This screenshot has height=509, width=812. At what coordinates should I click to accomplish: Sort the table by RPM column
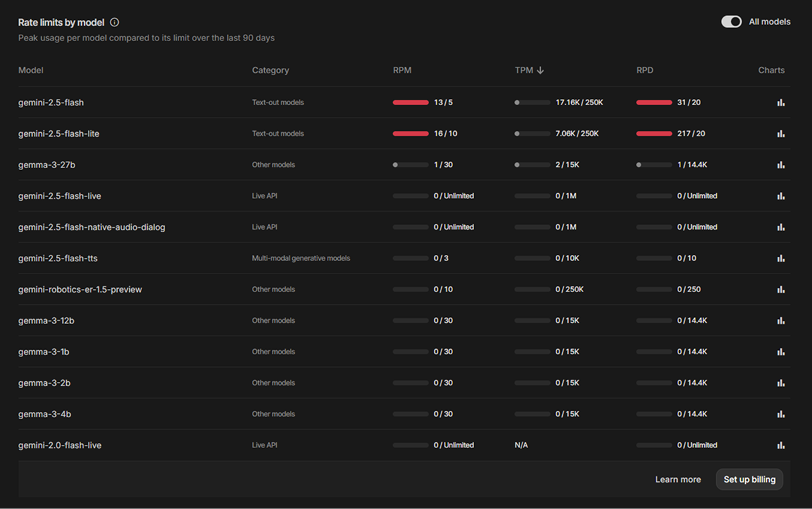402,71
